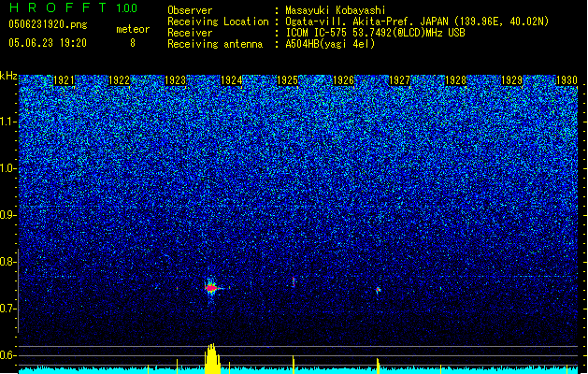Image resolution: width=588 pixels, height=374 pixels.
Task: Select the filename 0506231920.png
Action: tap(48, 24)
